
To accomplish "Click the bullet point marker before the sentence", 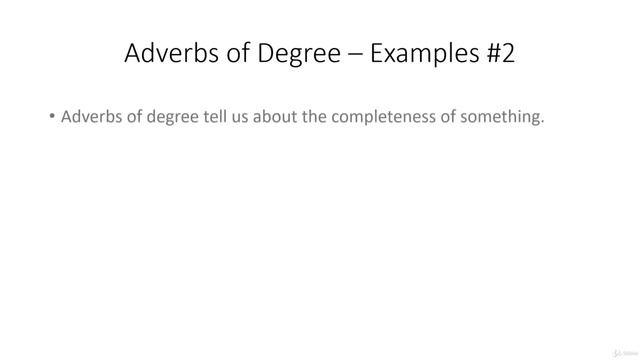I will click(x=52, y=116).
